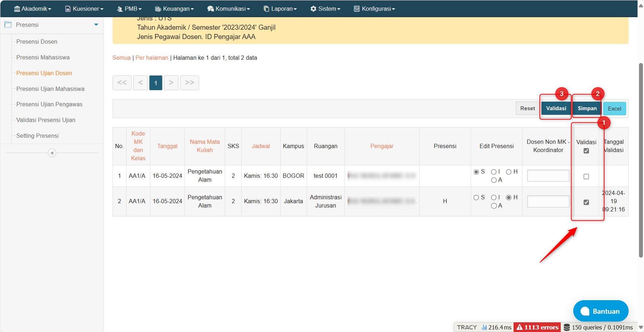Check the Validasi checkbox for row 1

(586, 176)
